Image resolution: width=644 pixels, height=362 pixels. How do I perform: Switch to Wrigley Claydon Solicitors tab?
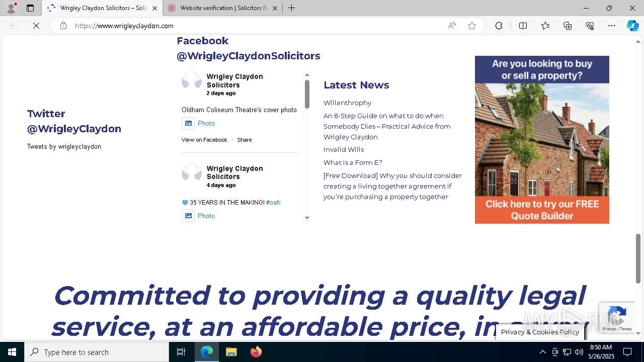pos(102,8)
